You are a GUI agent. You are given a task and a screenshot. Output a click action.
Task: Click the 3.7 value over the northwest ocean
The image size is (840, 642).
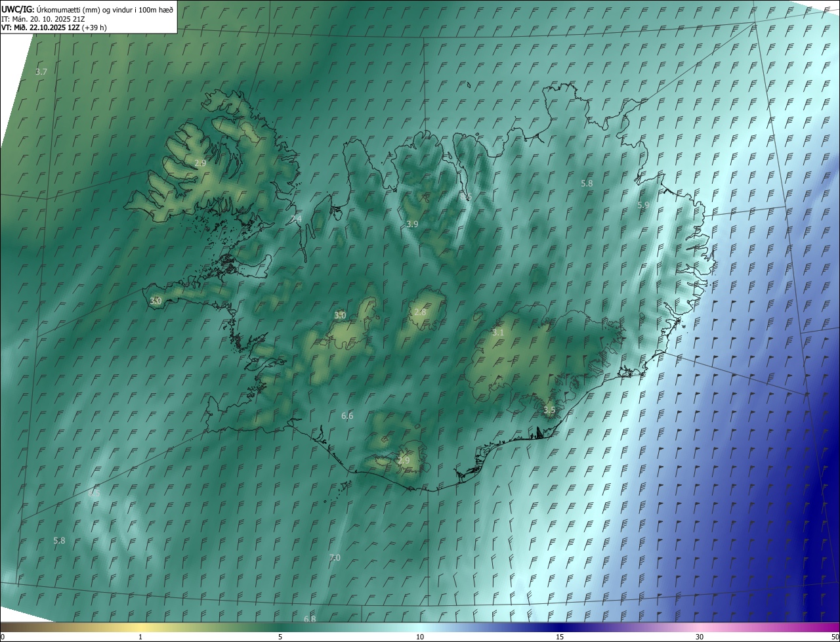click(41, 72)
